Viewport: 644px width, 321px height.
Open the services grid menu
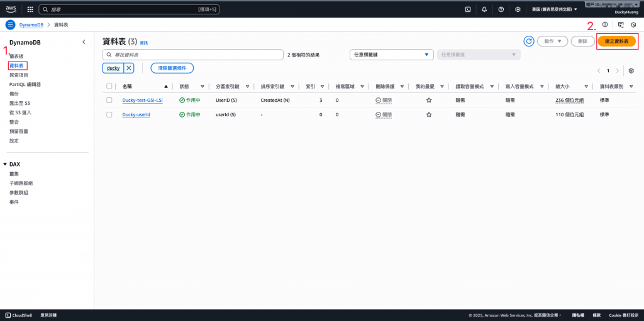[30, 9]
